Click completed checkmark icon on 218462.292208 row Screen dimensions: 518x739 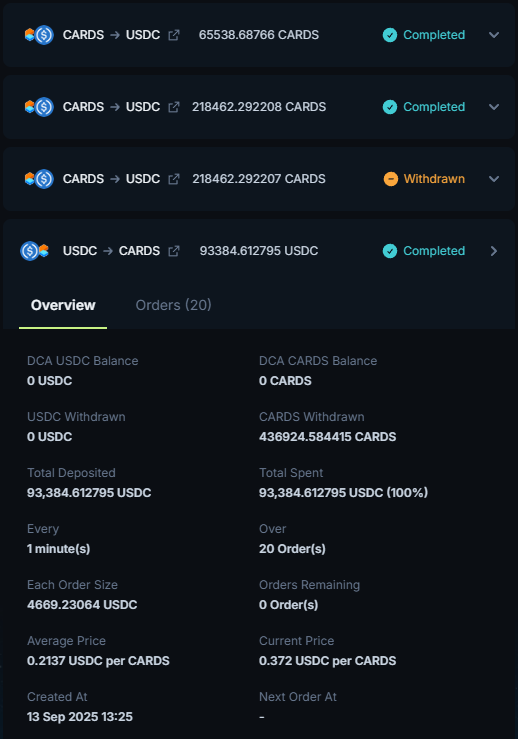[x=390, y=107]
